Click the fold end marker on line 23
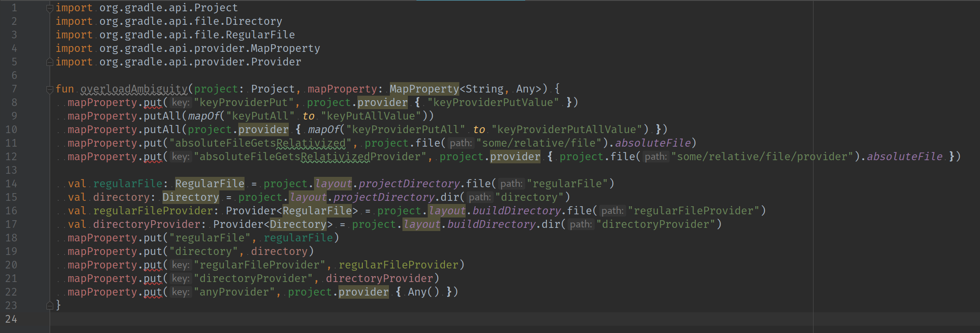The width and height of the screenshot is (980, 333). pyautogui.click(x=50, y=306)
